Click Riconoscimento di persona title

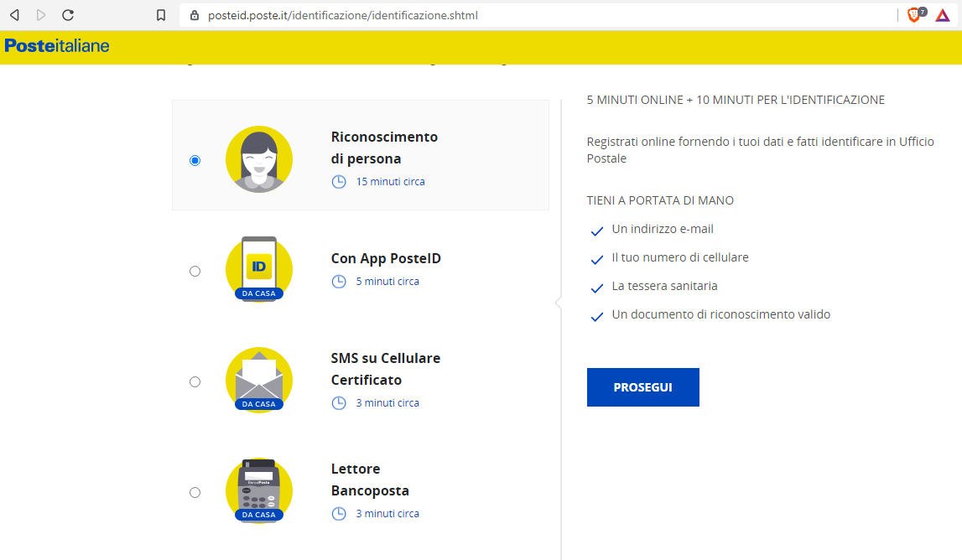[384, 148]
